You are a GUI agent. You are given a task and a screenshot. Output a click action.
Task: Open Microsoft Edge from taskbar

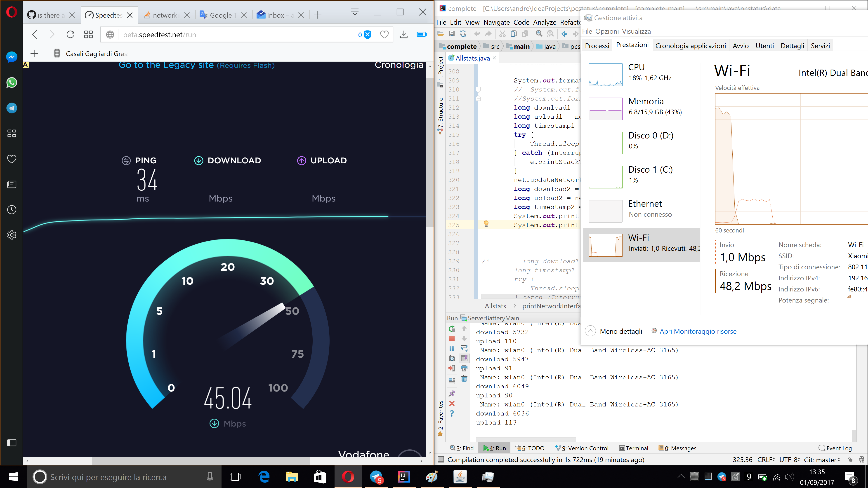pos(264,477)
